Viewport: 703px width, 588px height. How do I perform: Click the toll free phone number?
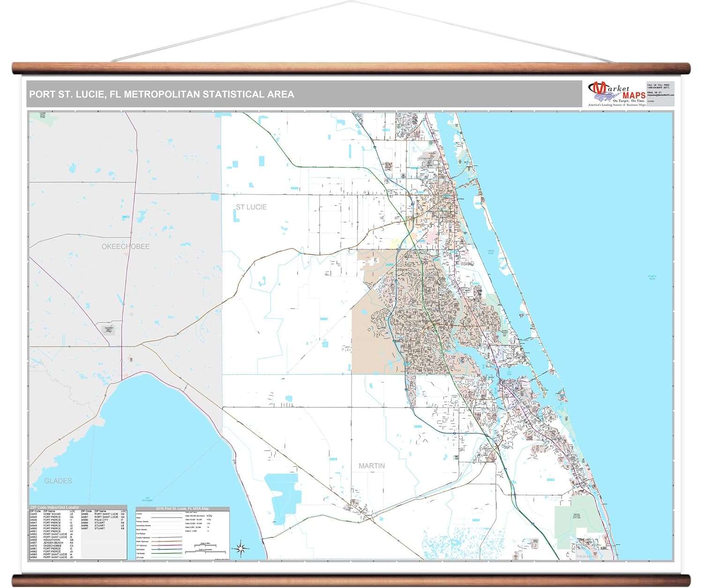point(658,88)
